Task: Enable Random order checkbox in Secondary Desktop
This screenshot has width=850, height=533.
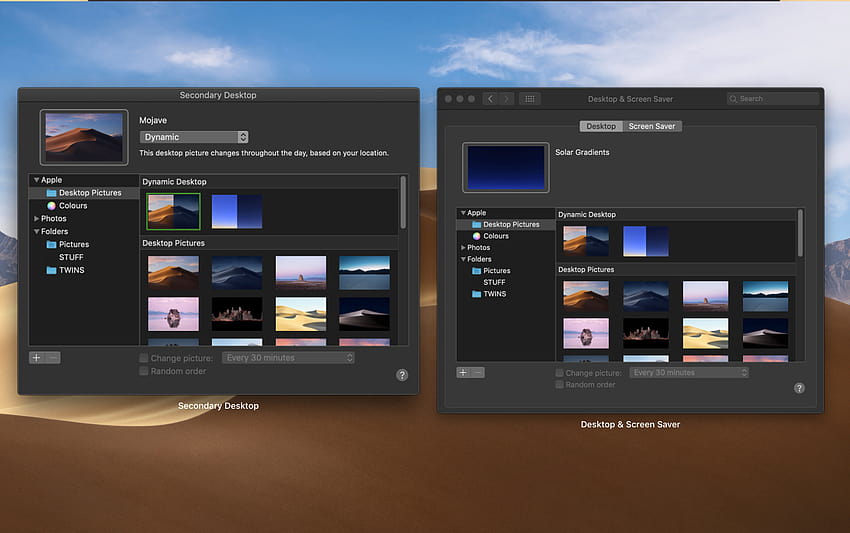Action: tap(144, 371)
